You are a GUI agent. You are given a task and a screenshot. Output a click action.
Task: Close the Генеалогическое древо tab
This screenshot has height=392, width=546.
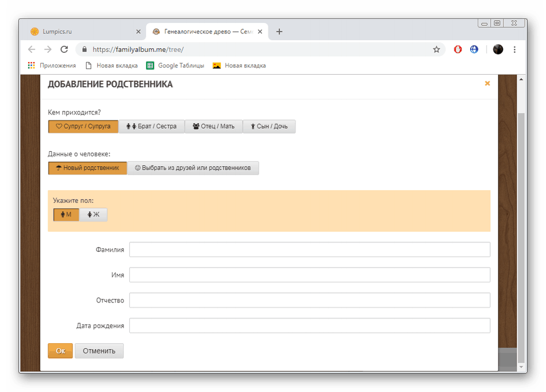pyautogui.click(x=260, y=32)
